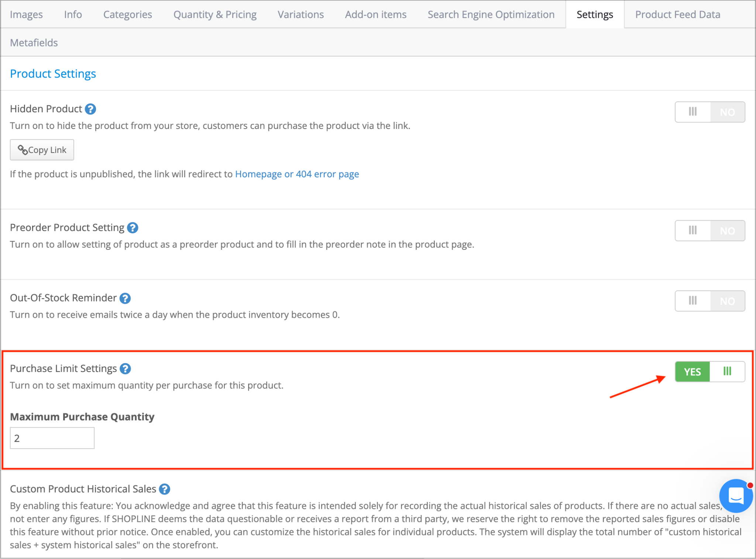Click the Copy Link button
This screenshot has width=756, height=559.
(x=42, y=150)
